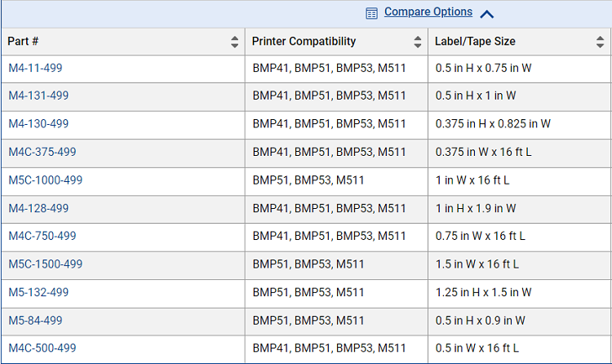The image size is (612, 364).
Task: Open part M4-11-499
Action: (36, 68)
